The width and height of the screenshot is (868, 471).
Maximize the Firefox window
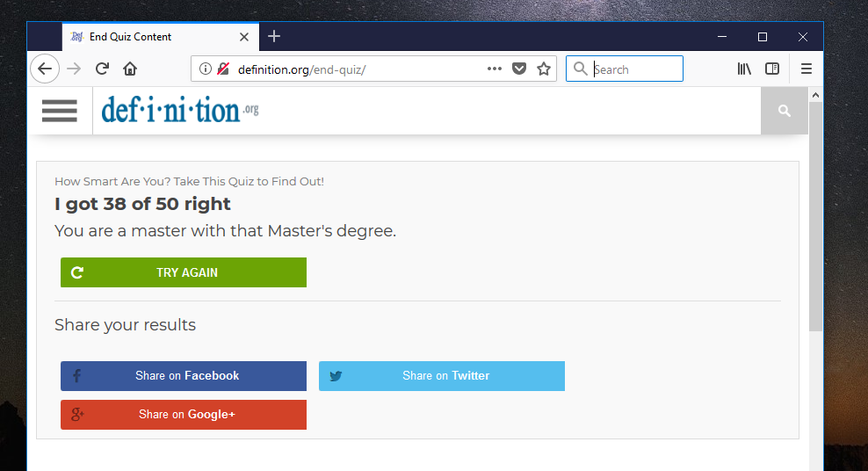click(763, 37)
